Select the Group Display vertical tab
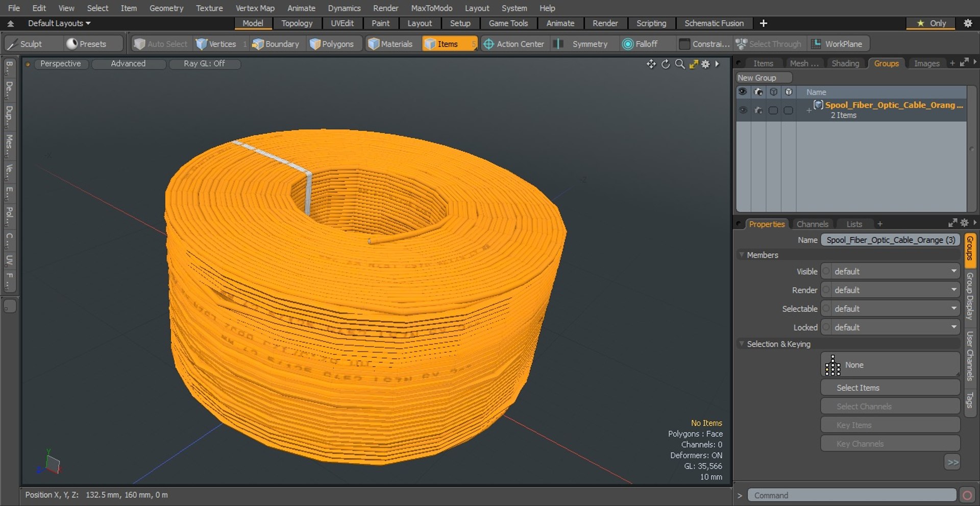Image resolution: width=980 pixels, height=506 pixels. (x=970, y=296)
